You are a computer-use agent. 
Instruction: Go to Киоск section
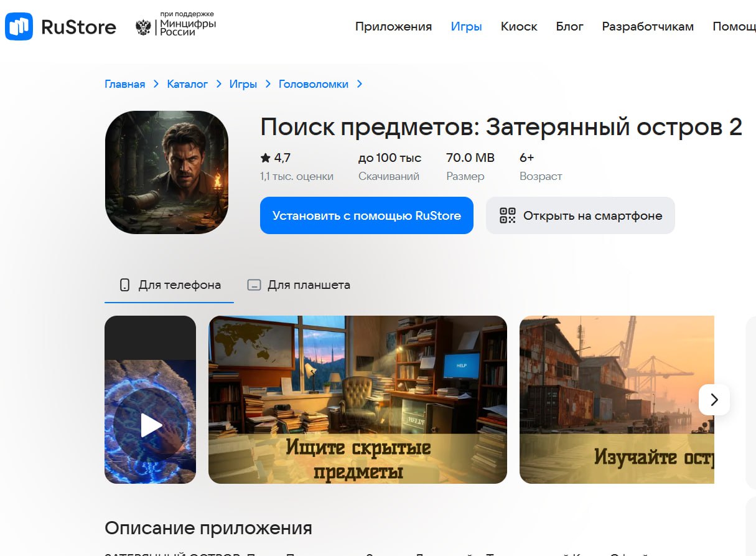click(519, 26)
